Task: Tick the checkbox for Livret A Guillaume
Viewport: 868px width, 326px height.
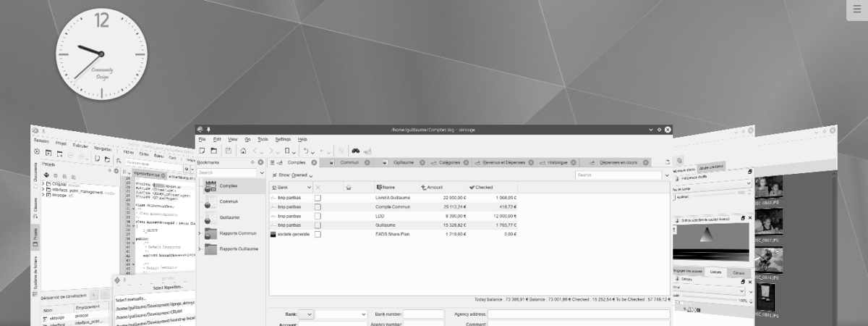Action: 318,198
